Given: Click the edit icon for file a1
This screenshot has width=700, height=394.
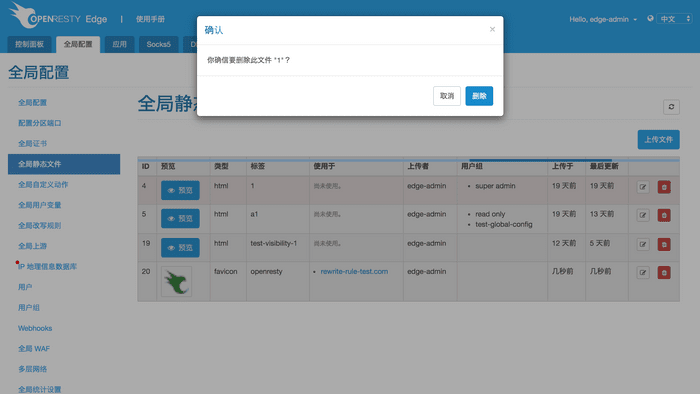Looking at the screenshot, I should [x=643, y=215].
